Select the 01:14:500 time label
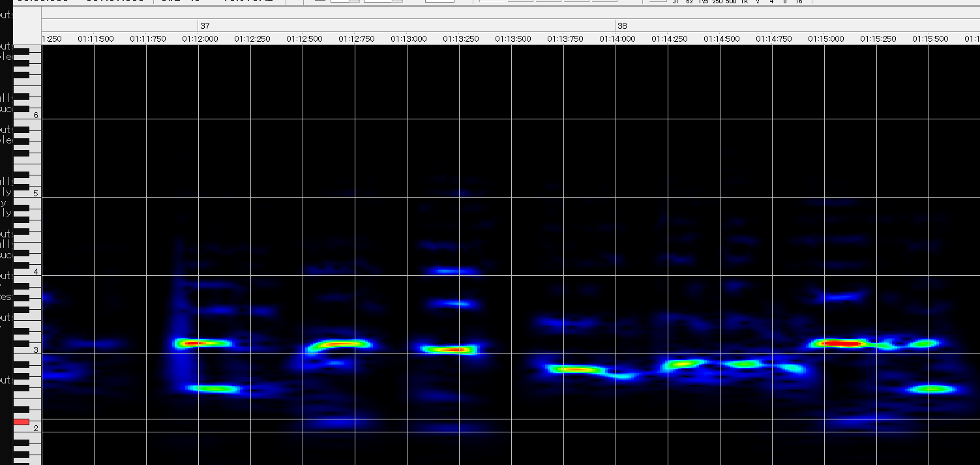This screenshot has width=980, height=465. pos(722,39)
